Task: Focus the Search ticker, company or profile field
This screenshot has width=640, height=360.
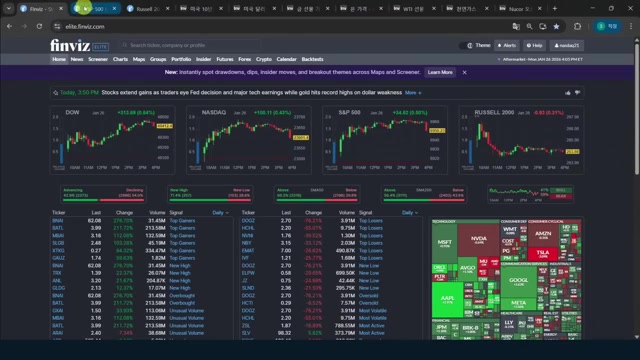Action: click(190, 45)
